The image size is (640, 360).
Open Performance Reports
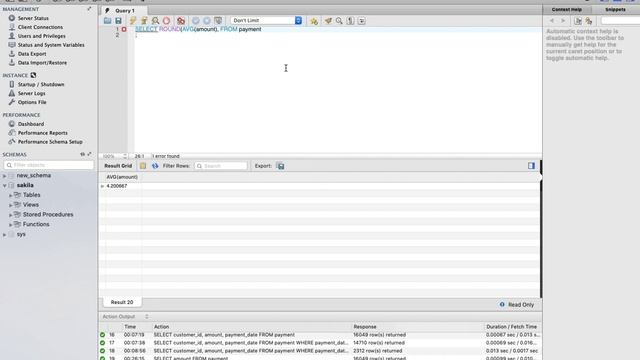42,133
